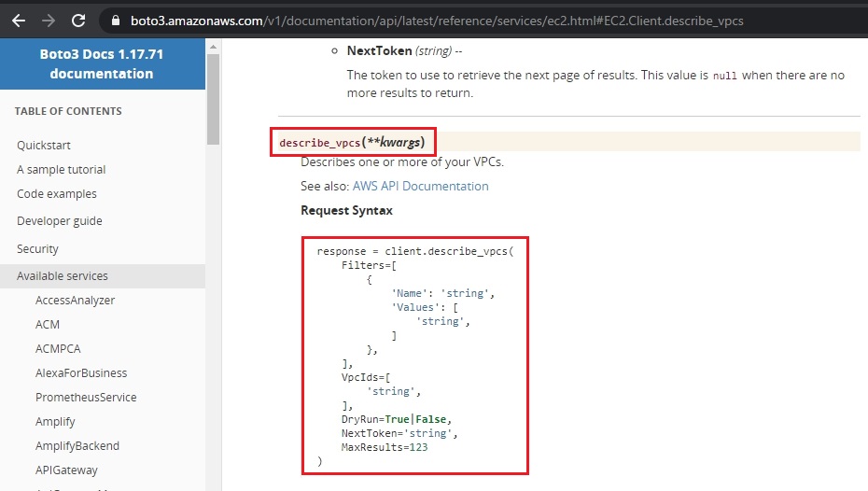Open Security section in sidebar
868x491 pixels.
(37, 248)
